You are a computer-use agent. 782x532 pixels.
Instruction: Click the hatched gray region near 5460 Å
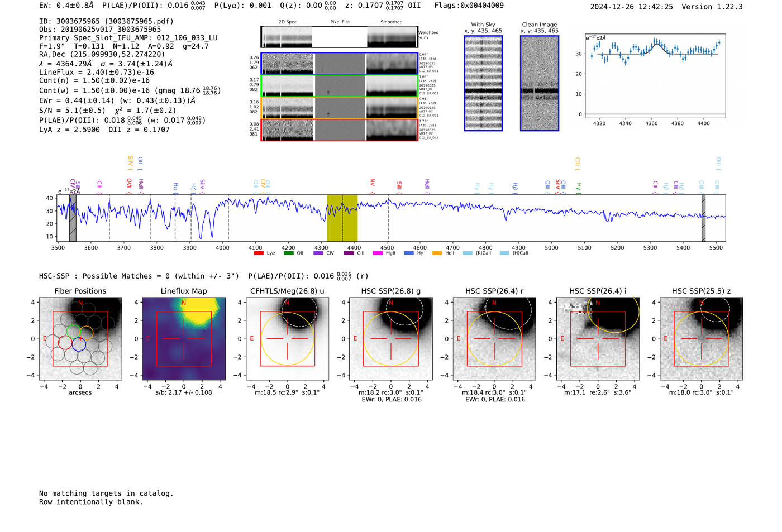[x=703, y=218]
